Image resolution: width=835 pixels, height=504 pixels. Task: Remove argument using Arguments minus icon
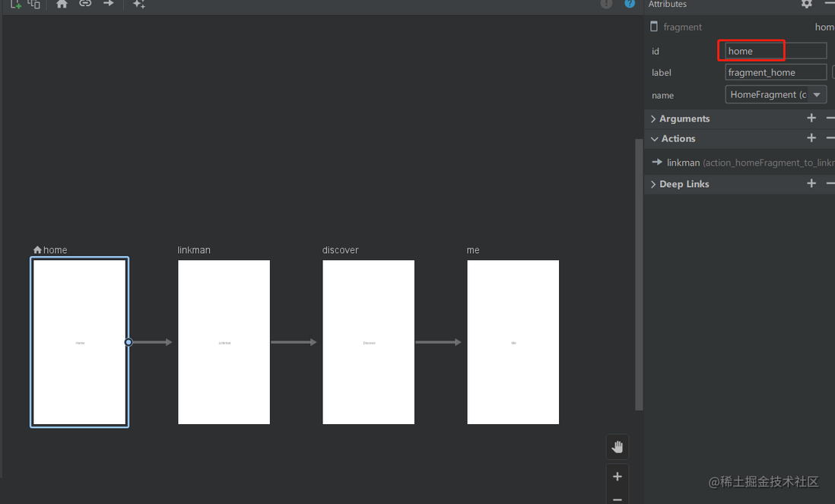coord(830,118)
